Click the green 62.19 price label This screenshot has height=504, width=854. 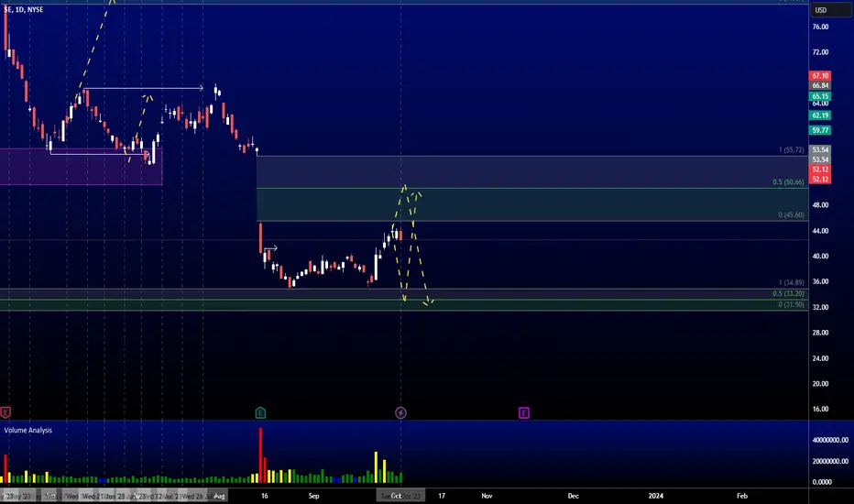(820, 115)
